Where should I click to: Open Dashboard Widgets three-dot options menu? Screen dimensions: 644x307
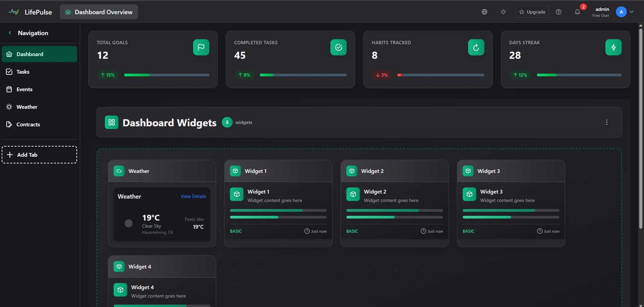click(606, 122)
